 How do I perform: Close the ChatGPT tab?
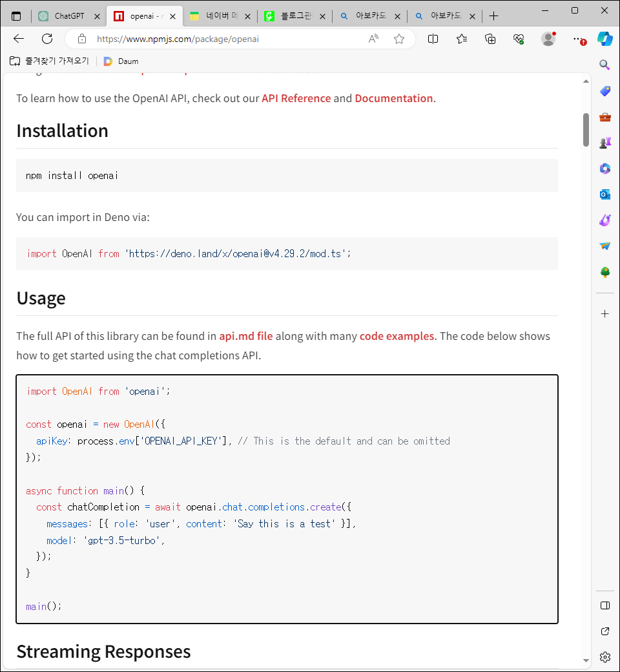pyautogui.click(x=98, y=16)
